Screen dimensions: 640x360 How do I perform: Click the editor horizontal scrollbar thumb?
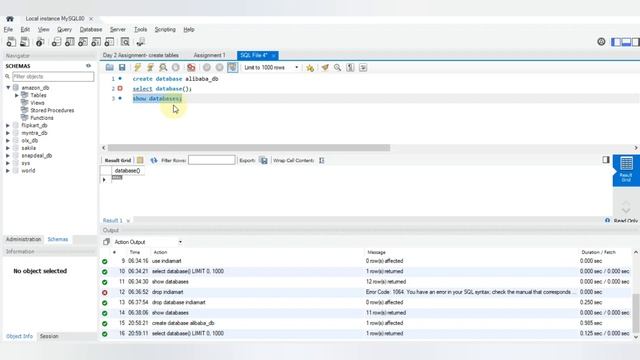(x=249, y=148)
